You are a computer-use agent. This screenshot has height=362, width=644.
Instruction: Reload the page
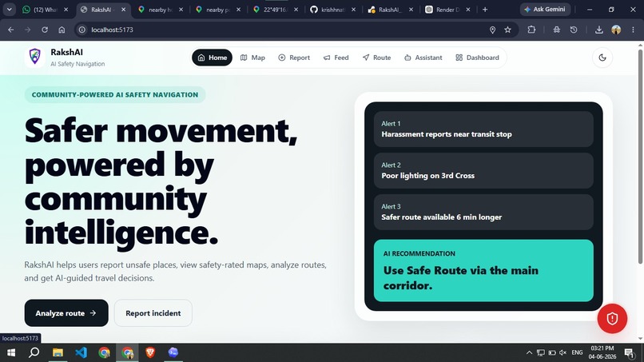[45, 30]
